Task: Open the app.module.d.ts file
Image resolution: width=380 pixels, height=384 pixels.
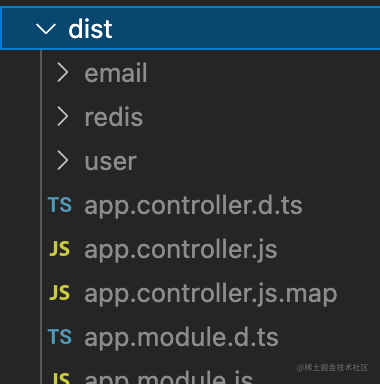Action: 181,337
